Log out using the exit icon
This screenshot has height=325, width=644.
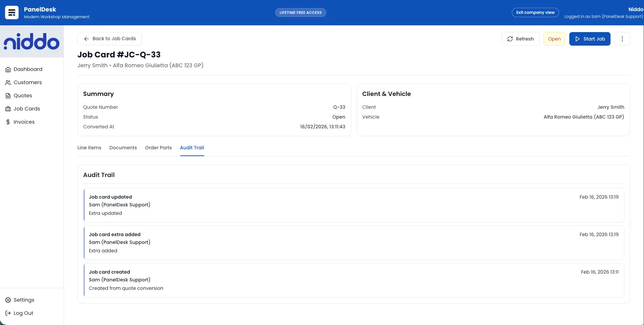[7, 313]
